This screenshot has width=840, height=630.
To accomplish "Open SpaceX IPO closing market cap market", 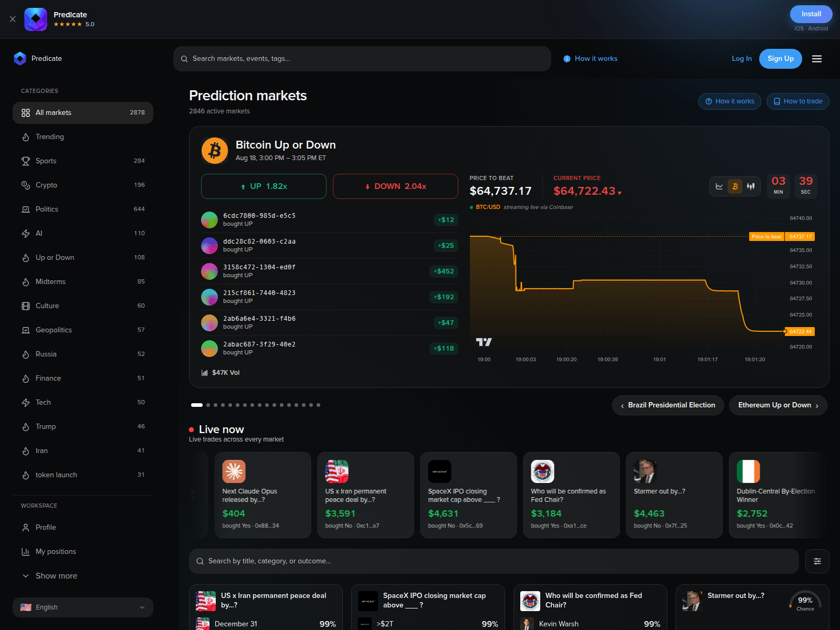I will (428, 607).
